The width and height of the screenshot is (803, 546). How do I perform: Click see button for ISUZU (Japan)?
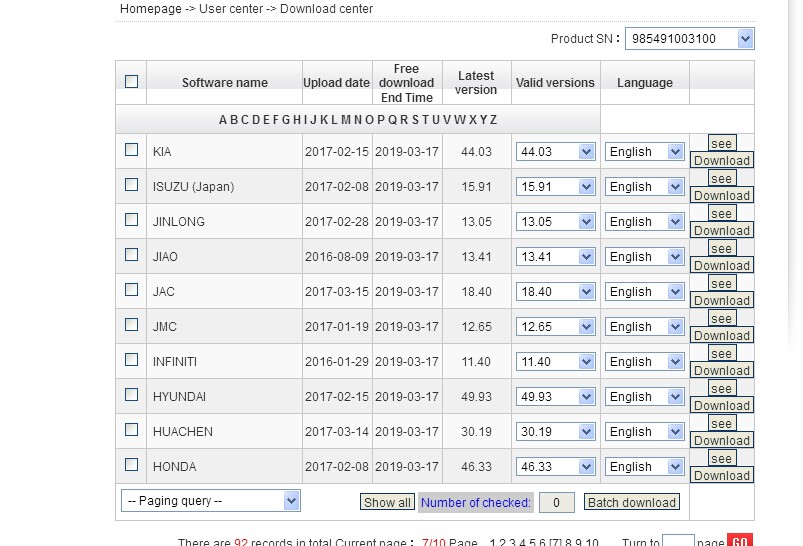click(x=722, y=178)
